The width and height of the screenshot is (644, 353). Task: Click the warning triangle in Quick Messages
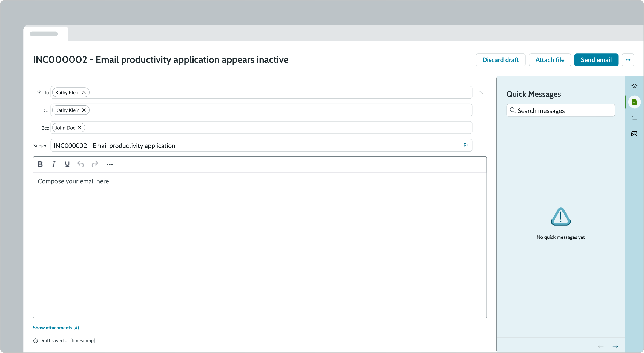[x=560, y=217]
